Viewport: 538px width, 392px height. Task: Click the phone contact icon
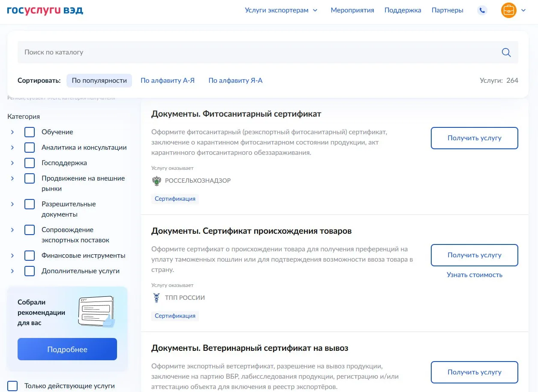482,10
